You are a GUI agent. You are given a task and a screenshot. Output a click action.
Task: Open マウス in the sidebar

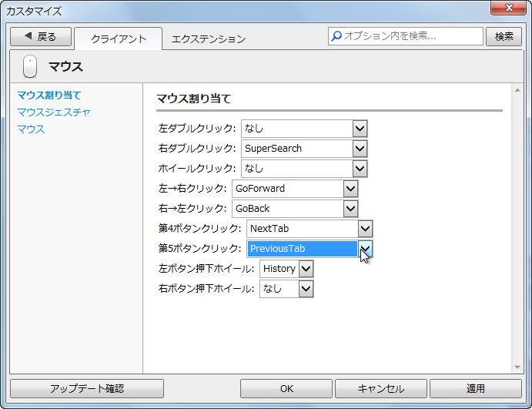pyautogui.click(x=31, y=129)
